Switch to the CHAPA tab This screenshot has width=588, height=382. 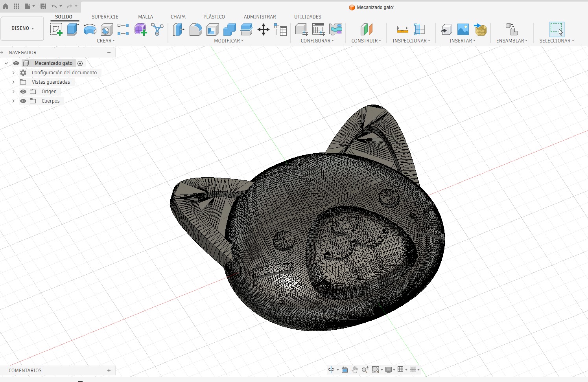click(178, 17)
